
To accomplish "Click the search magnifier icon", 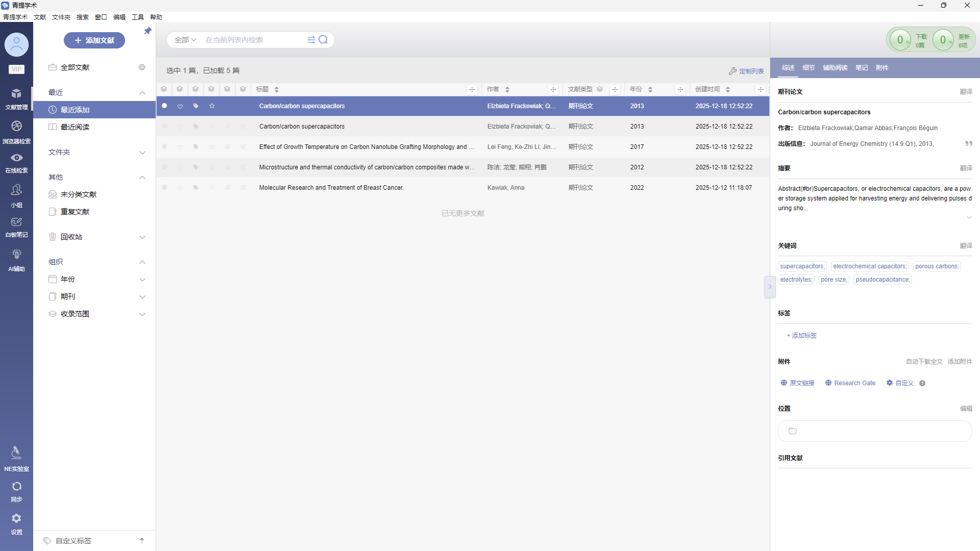I will [x=323, y=40].
